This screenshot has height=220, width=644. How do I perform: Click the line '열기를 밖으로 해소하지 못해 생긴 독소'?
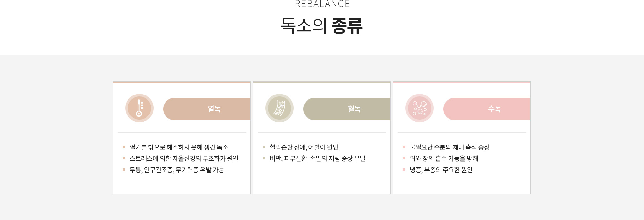tap(179, 147)
